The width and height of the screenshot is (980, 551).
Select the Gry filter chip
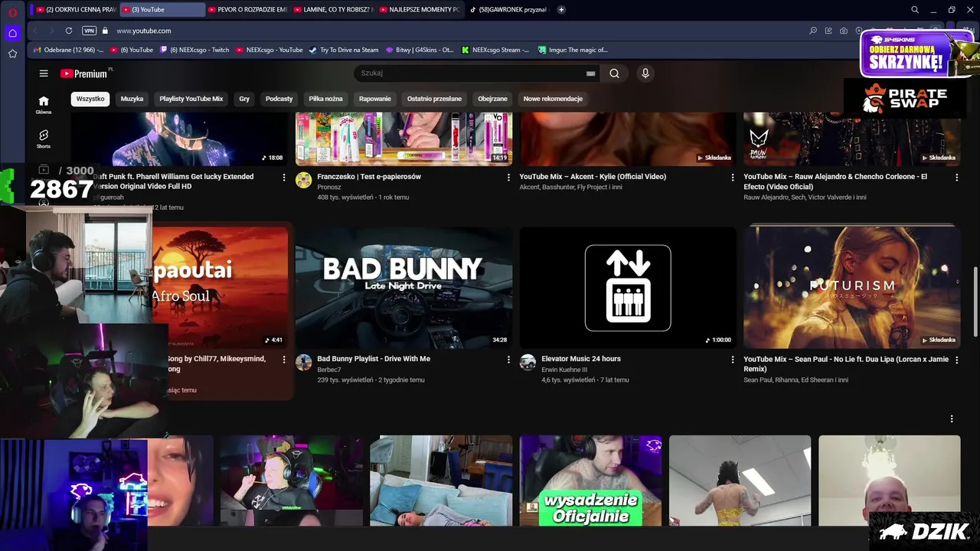tap(244, 99)
